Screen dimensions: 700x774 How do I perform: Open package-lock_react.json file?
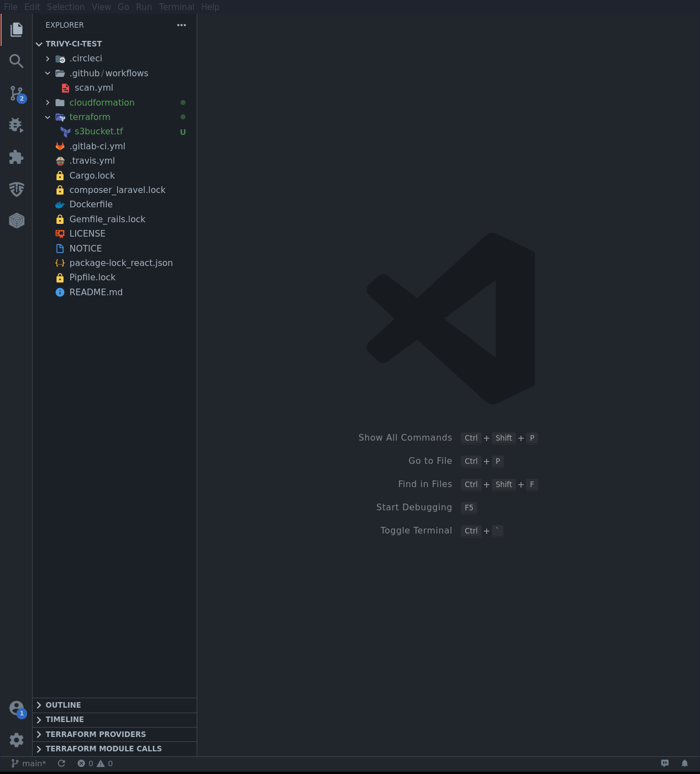114,263
